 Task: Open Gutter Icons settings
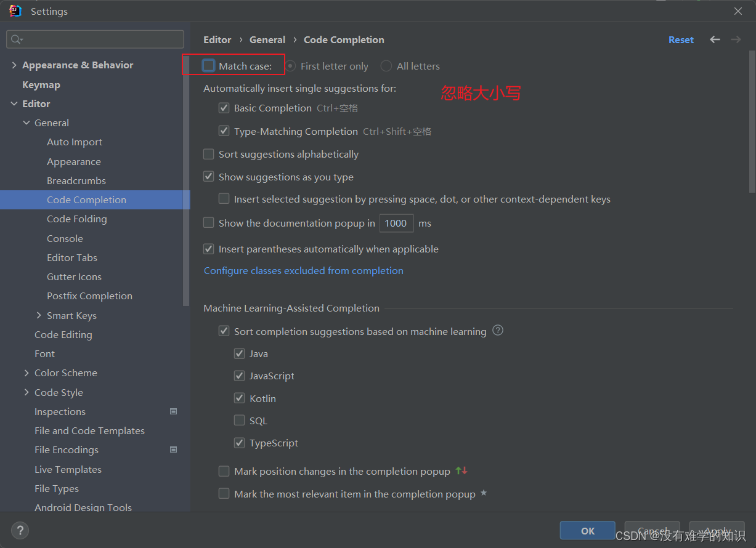74,276
